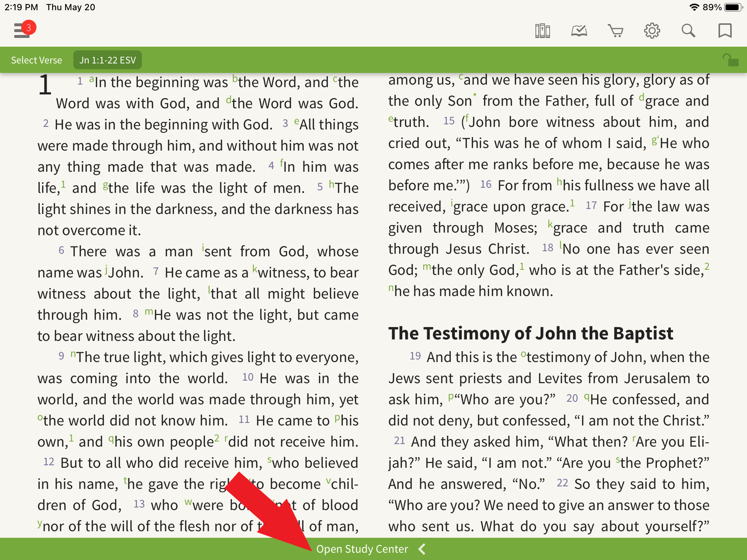Tap cross-reference 'a' before 'In the beginning'
The height and width of the screenshot is (560, 747).
coord(92,79)
